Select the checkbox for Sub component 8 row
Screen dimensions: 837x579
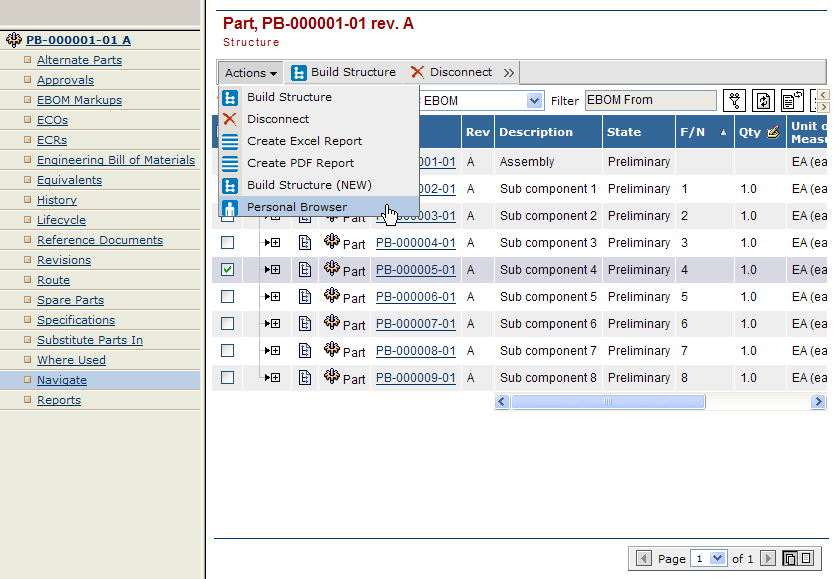point(228,378)
